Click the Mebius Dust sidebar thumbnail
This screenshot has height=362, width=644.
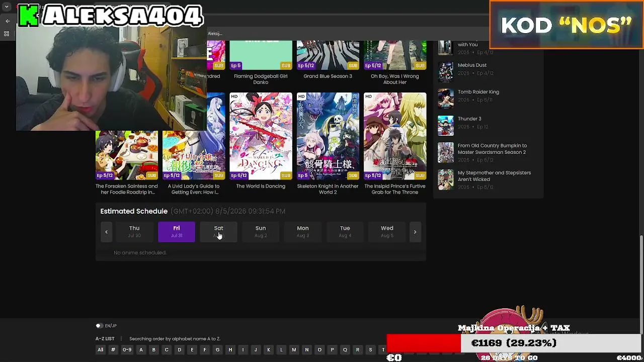[446, 71]
